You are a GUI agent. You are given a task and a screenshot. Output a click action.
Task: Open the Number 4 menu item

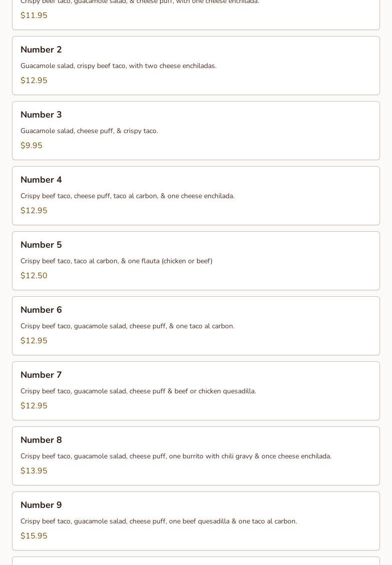[41, 180]
